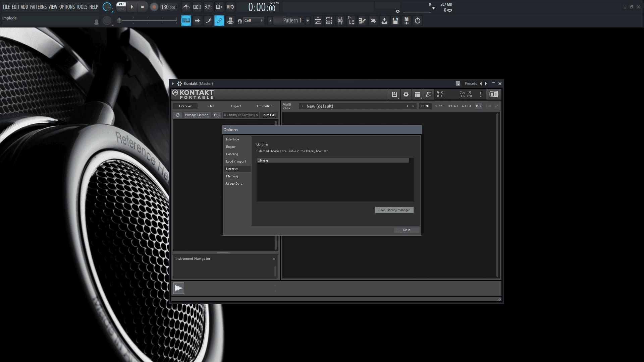Toggle the Instr Nav button
The image size is (644, 362).
(269, 115)
